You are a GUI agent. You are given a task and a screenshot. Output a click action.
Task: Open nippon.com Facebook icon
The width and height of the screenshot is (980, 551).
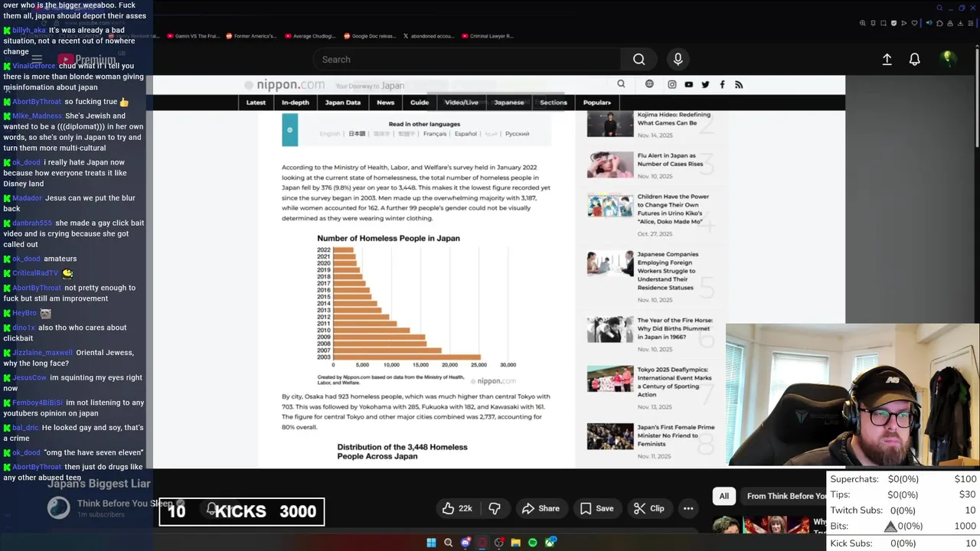click(722, 84)
